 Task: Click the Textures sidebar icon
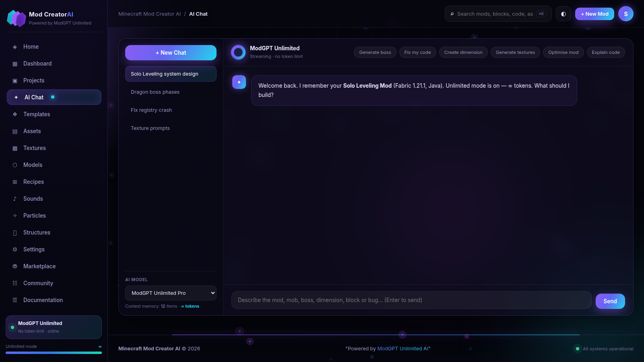point(15,148)
